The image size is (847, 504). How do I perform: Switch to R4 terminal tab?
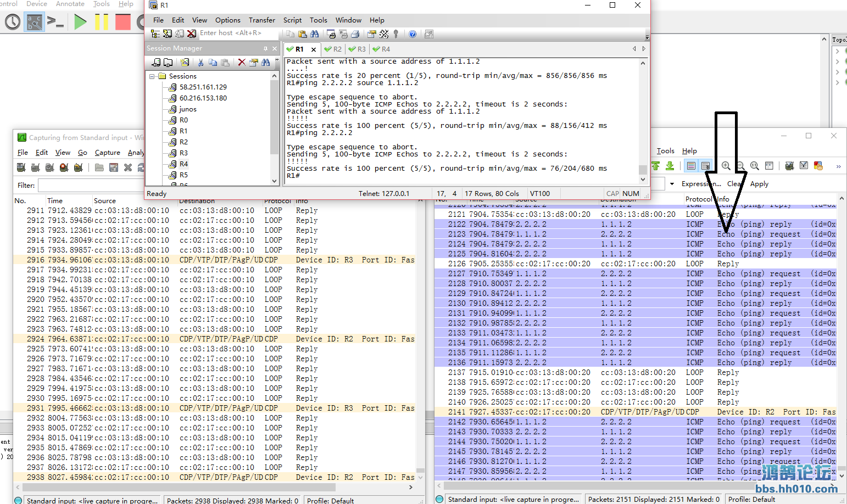tap(381, 49)
